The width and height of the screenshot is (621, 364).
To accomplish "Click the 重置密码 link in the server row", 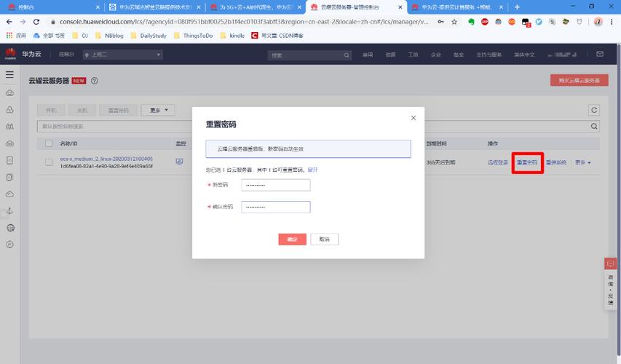I will [x=527, y=162].
